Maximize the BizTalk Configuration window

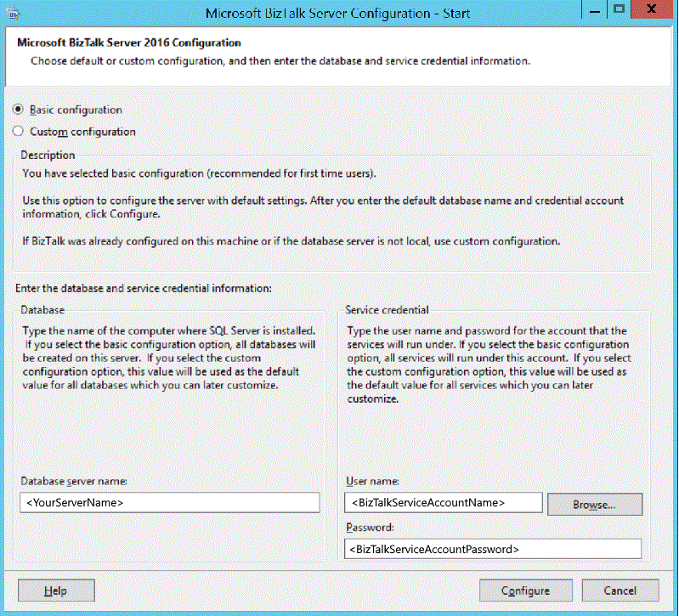(620, 9)
